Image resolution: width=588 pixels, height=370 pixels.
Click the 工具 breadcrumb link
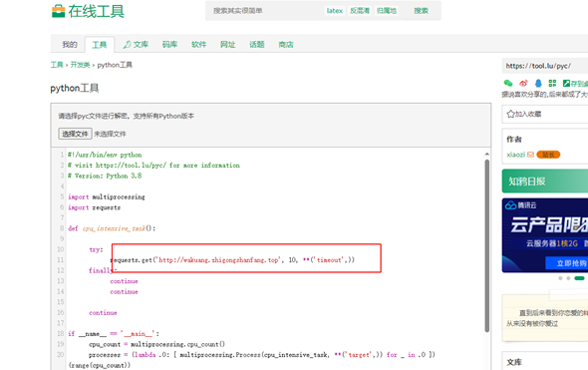57,65
